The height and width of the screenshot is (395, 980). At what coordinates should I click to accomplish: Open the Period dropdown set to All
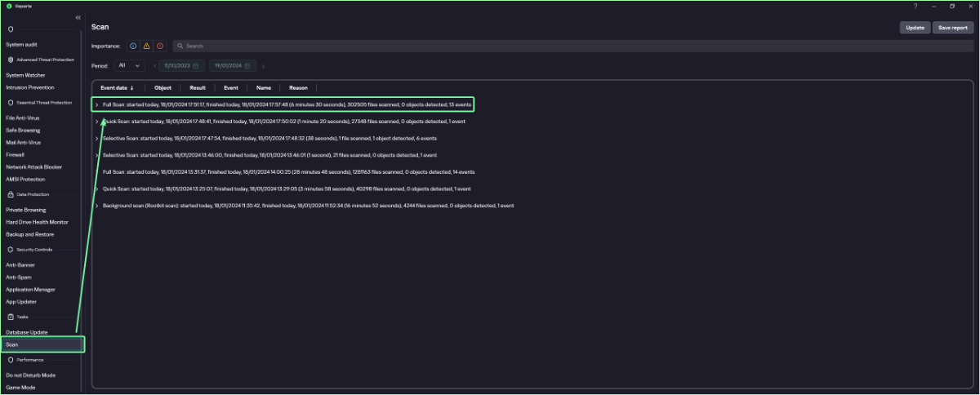[129, 66]
